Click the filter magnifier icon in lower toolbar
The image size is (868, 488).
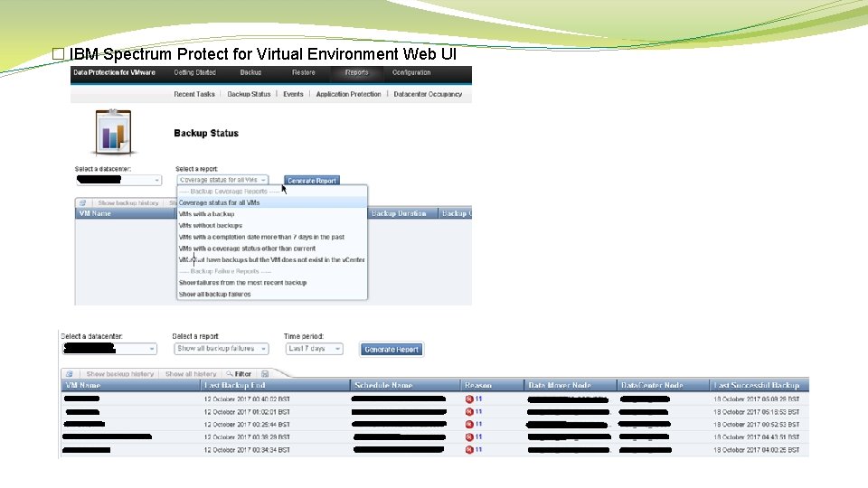coord(230,374)
